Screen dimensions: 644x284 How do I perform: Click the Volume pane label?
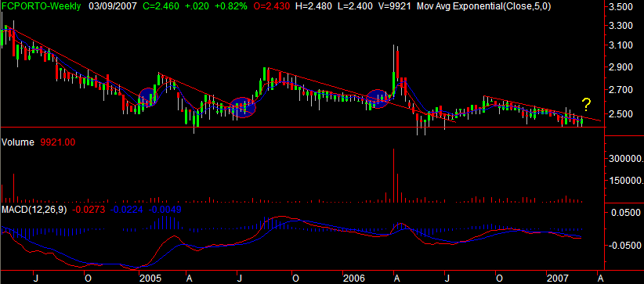coord(18,142)
